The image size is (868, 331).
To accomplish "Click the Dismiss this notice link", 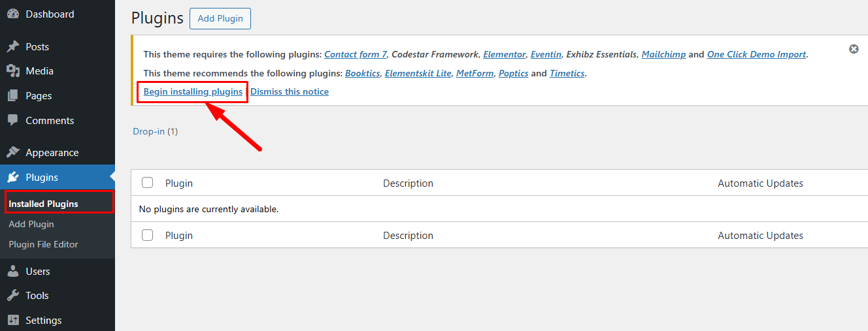I will [x=290, y=91].
